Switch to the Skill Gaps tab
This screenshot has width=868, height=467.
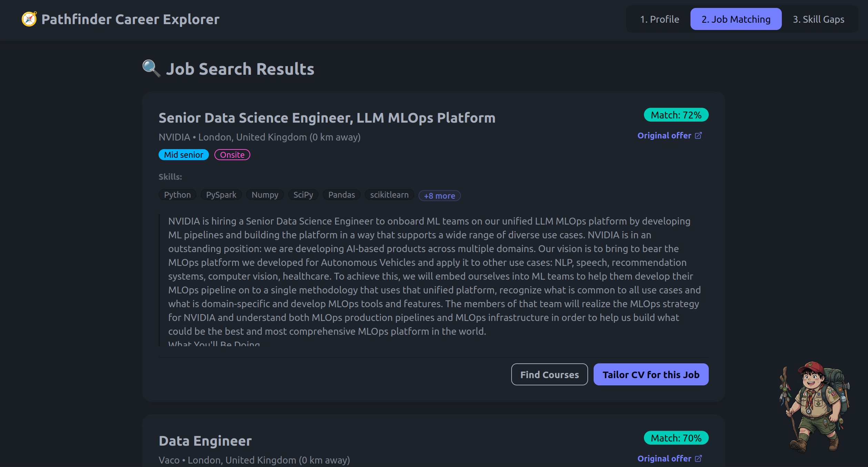pyautogui.click(x=818, y=19)
